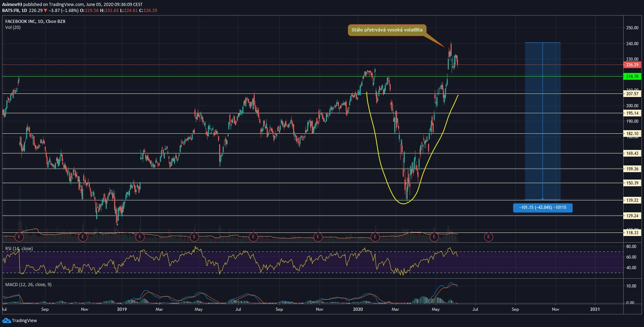The width and height of the screenshot is (644, 327).
Task: Click the 80.00 value on the RSI scale
Action: click(x=631, y=247)
